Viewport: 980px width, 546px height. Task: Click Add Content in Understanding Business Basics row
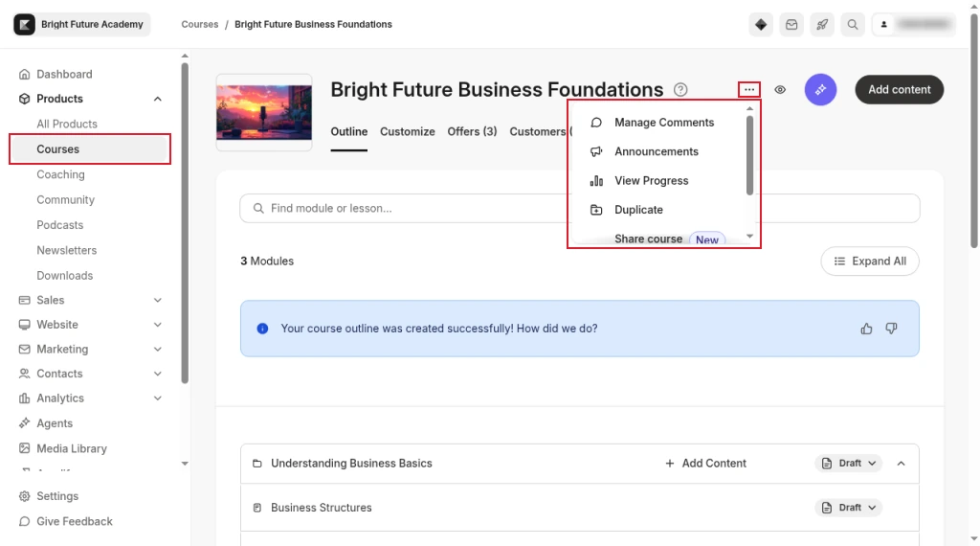[x=705, y=464]
